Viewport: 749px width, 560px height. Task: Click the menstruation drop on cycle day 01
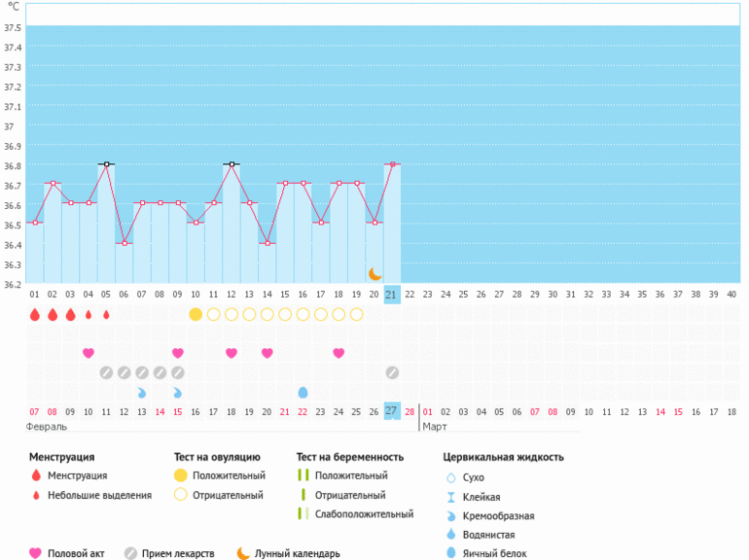(x=35, y=315)
